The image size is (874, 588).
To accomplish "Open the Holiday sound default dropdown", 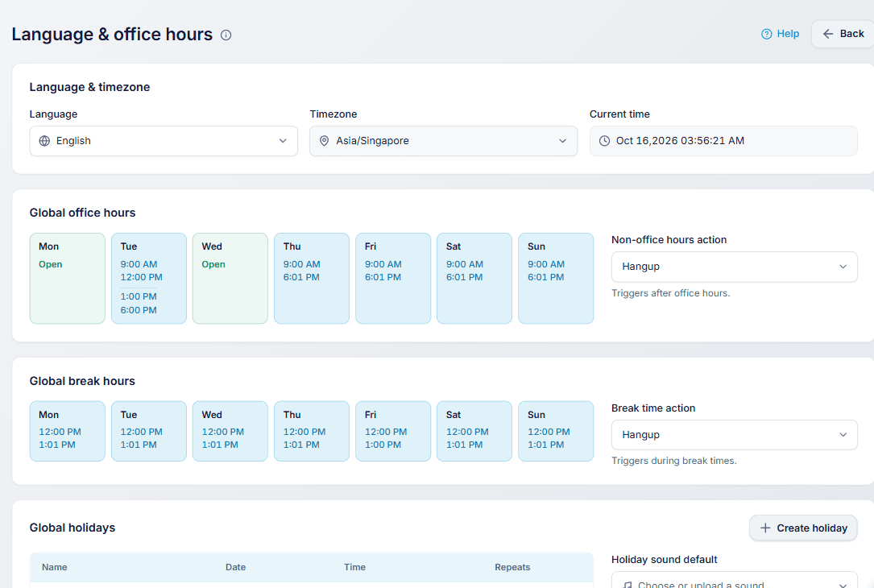I will coord(734,580).
